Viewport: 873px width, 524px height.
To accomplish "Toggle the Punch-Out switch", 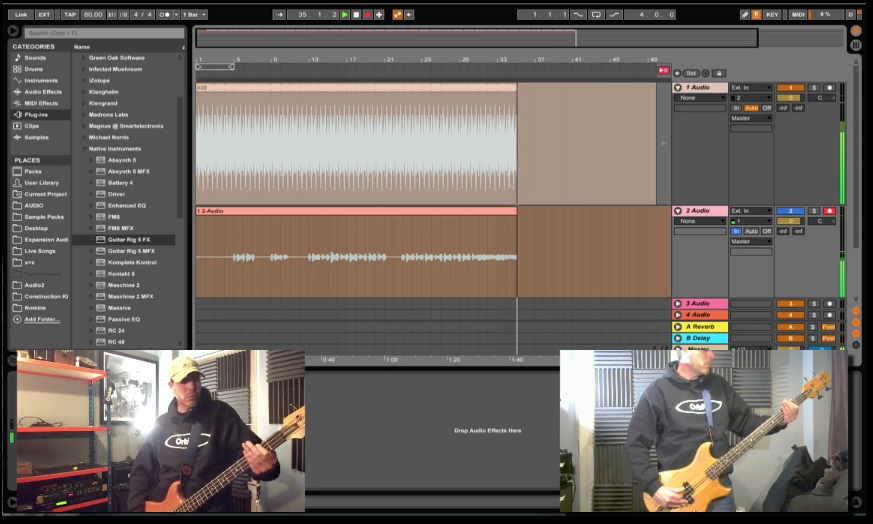I will click(x=614, y=14).
